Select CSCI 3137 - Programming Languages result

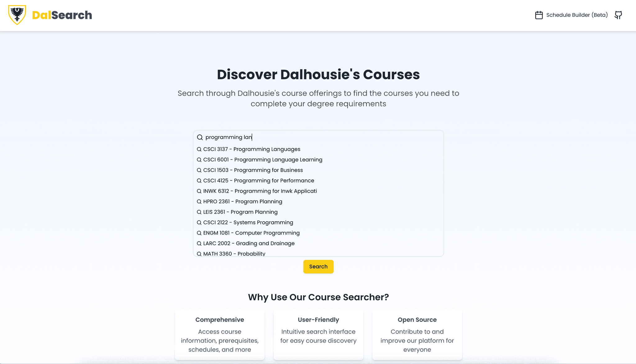[x=252, y=149]
